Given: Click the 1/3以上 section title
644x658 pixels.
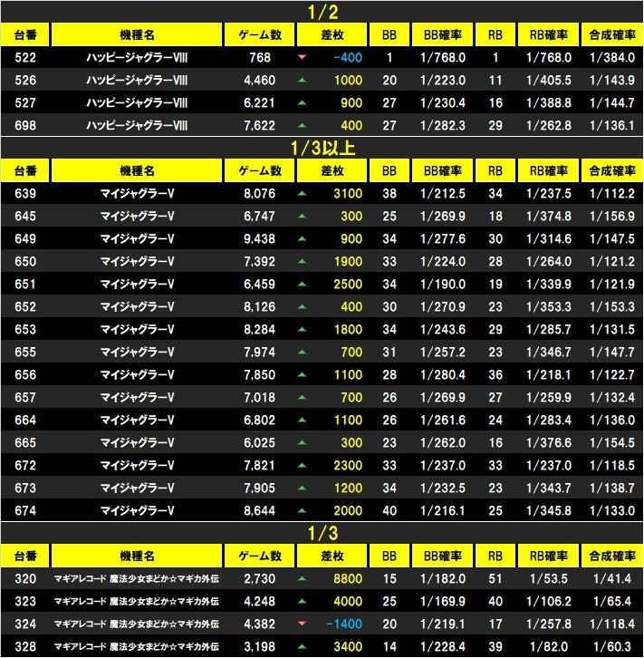Looking at the screenshot, I should tap(322, 148).
